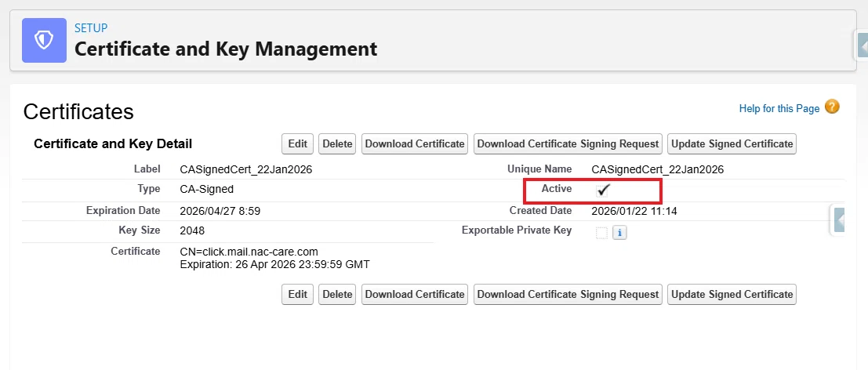
Task: Click Delete in the lower button row
Action: tap(338, 294)
